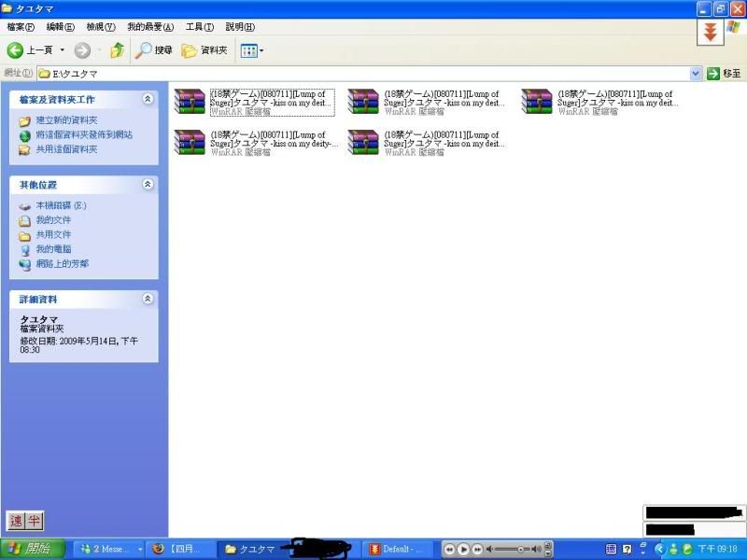The height and width of the screenshot is (560, 747).
Task: Open the 檔案 (File) menu
Action: (21, 27)
